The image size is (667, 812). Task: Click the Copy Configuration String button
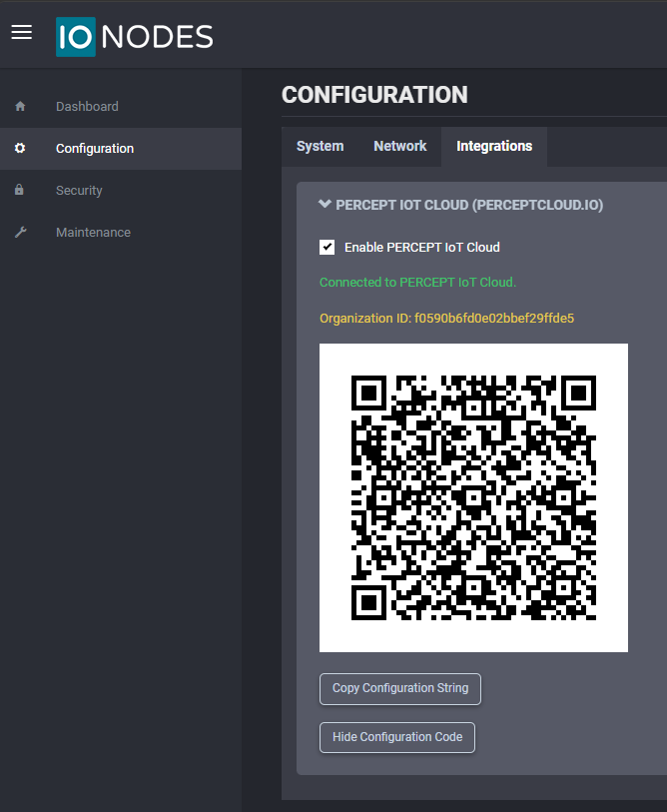click(400, 689)
